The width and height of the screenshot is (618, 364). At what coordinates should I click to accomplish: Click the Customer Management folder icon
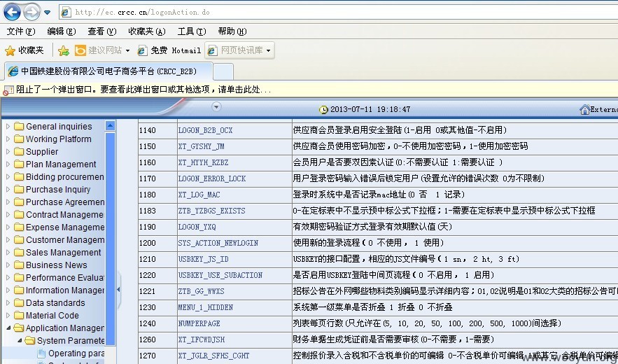tap(19, 240)
